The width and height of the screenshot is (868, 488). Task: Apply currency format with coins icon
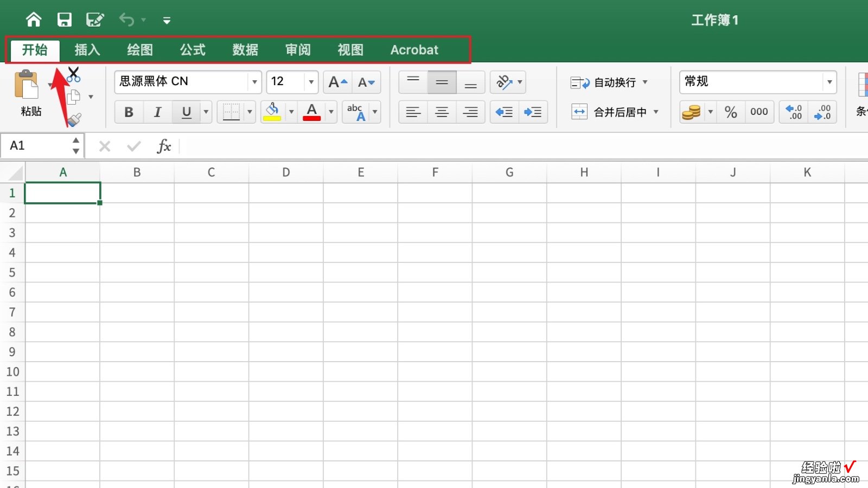coord(692,112)
